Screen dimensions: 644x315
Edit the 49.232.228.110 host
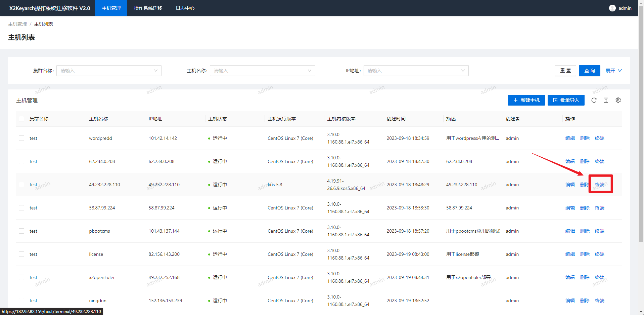point(570,185)
